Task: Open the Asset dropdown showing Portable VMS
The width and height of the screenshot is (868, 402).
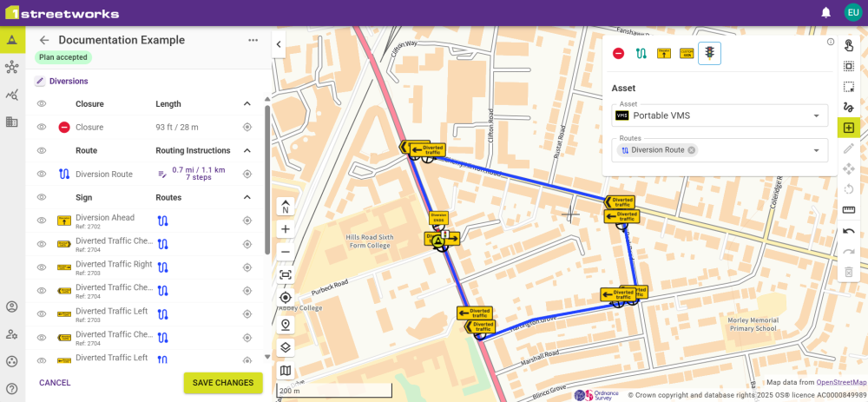Action: (x=719, y=115)
